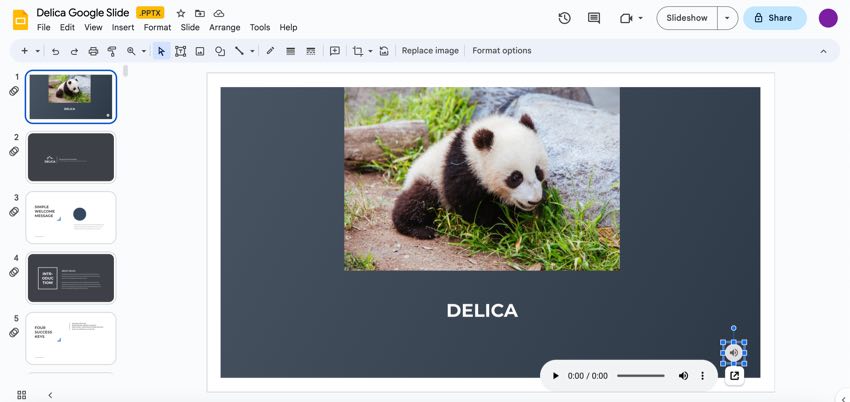Open the File menu
Viewport: 850px width, 402px height.
(43, 27)
